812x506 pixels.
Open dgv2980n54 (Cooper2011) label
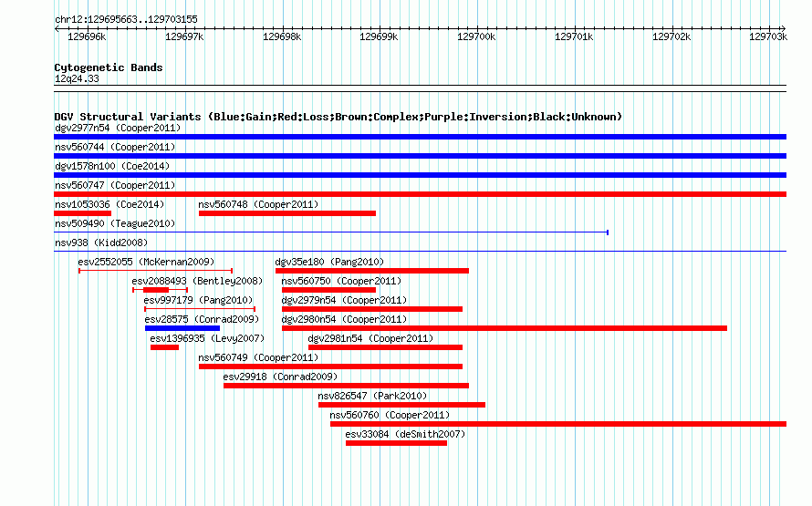click(x=344, y=319)
